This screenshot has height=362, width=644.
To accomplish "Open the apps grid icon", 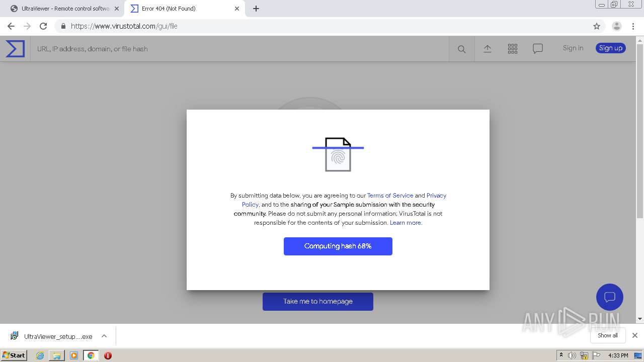I will (513, 48).
